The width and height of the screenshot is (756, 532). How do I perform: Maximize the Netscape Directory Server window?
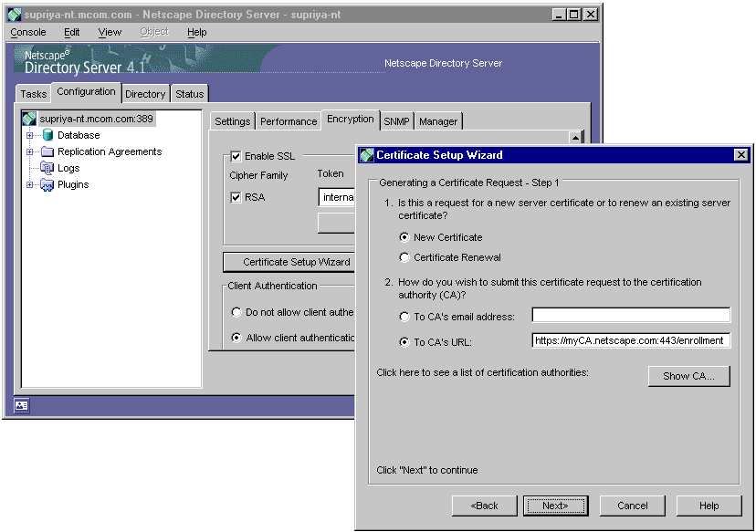573,15
